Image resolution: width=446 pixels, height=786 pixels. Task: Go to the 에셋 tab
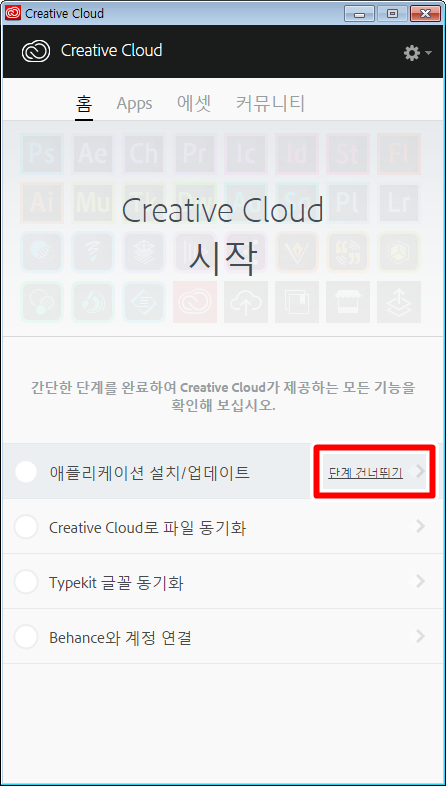point(194,103)
